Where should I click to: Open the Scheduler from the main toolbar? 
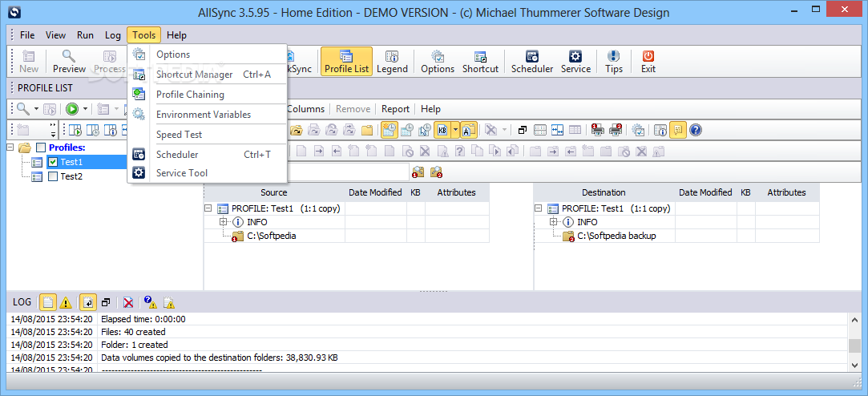click(x=532, y=62)
